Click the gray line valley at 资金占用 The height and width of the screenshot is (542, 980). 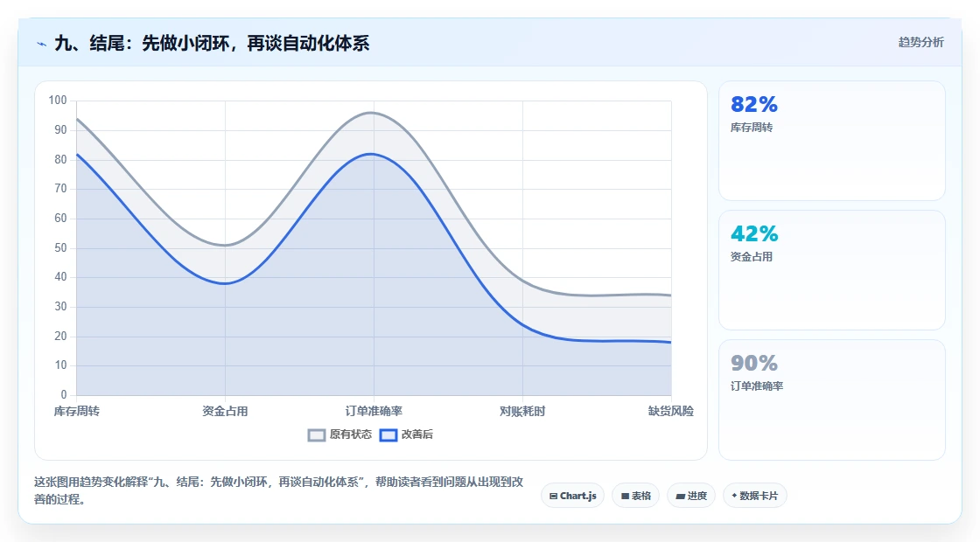225,245
